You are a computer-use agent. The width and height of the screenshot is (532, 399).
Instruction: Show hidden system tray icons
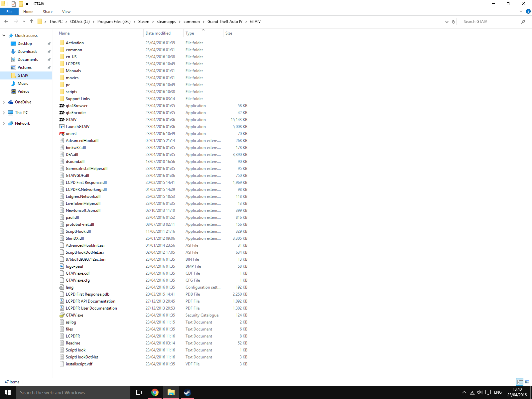[464, 392]
